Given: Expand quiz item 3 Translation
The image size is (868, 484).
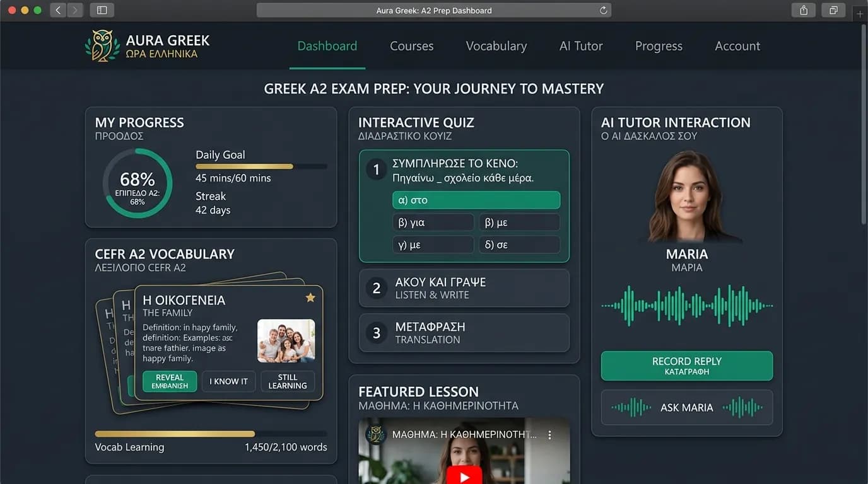Looking at the screenshot, I should 464,333.
